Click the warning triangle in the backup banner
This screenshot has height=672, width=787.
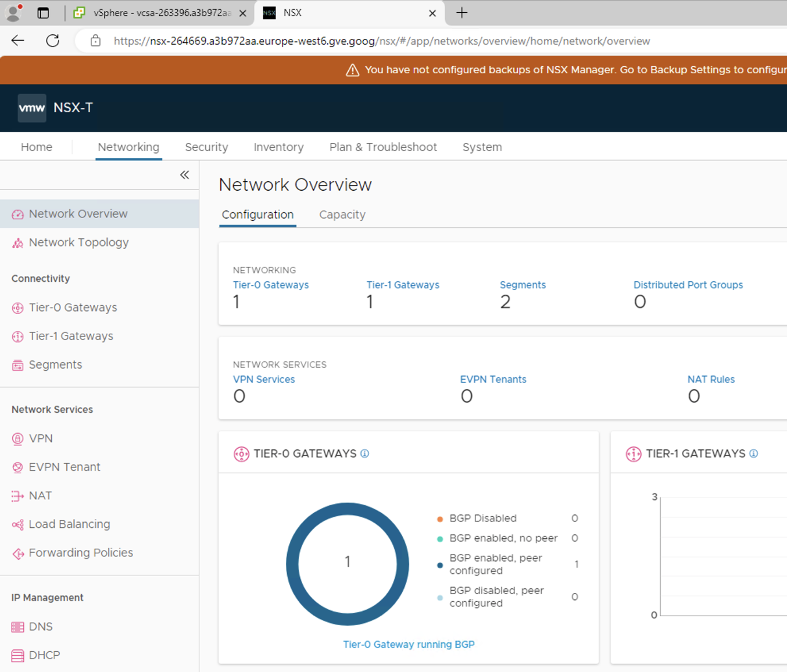tap(352, 70)
